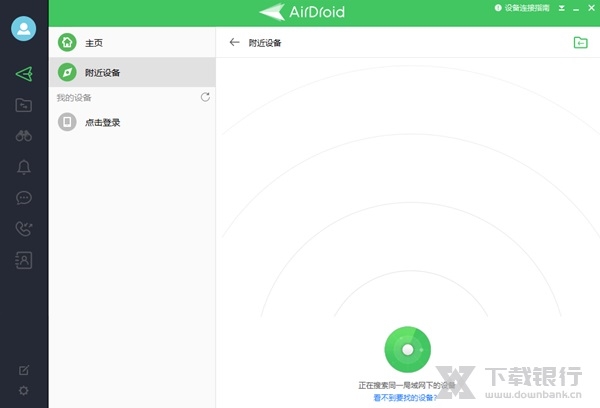Open 设备连接指南 connection guide
The image size is (600, 408).
(x=522, y=8)
